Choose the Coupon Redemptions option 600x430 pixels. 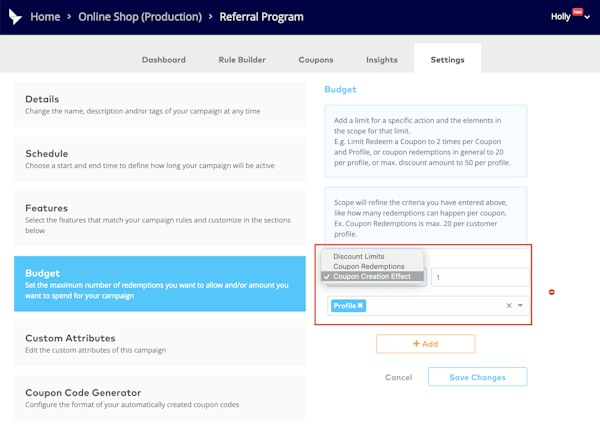(368, 267)
